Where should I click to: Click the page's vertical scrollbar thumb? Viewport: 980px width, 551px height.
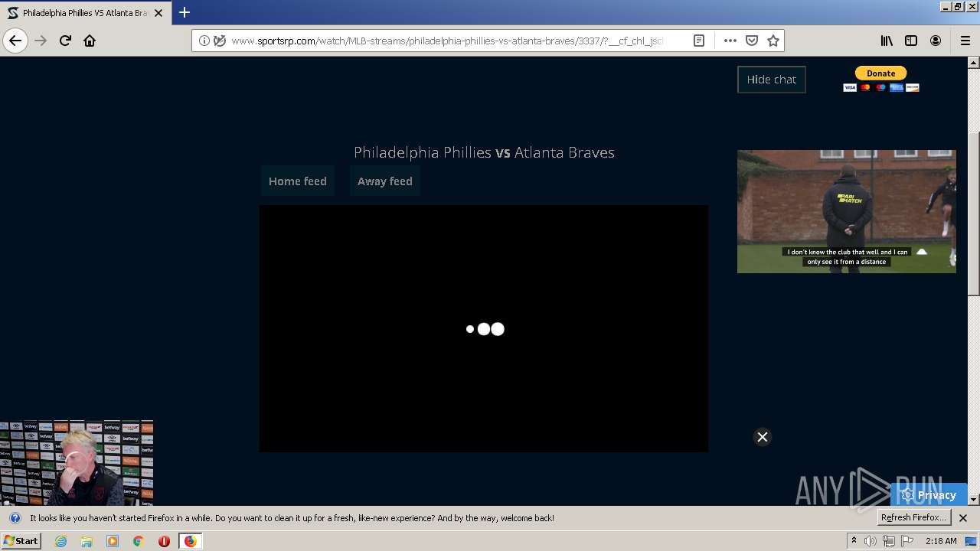(x=974, y=214)
